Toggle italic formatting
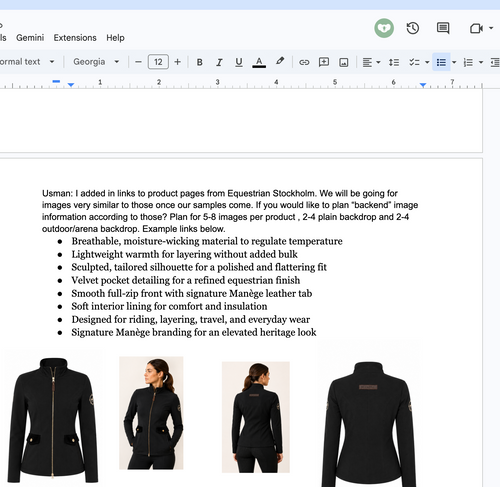The width and height of the screenshot is (500, 487). click(x=219, y=62)
